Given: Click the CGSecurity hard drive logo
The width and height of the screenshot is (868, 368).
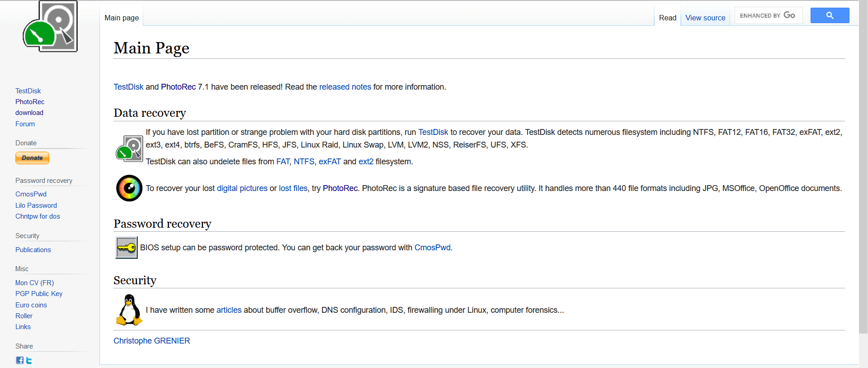Looking at the screenshot, I should click(x=50, y=26).
